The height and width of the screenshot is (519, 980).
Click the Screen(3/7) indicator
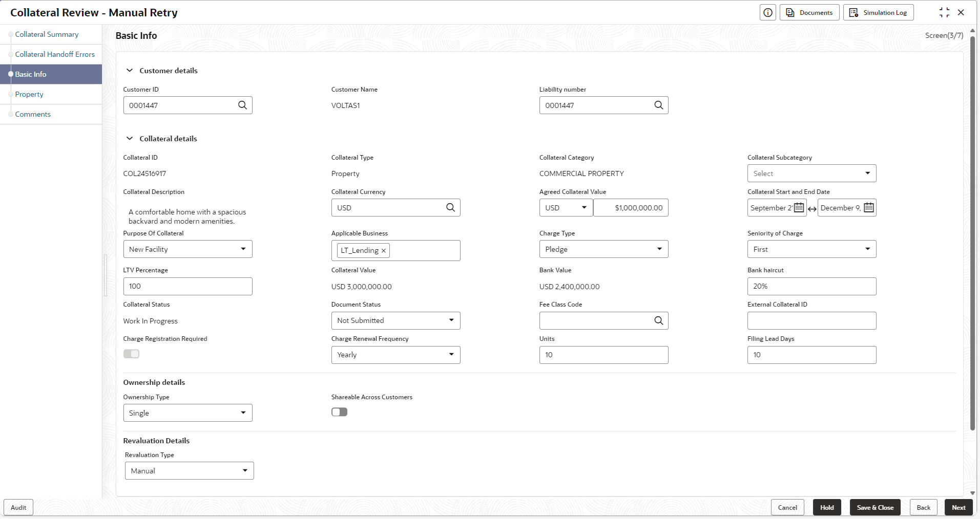[x=944, y=35]
